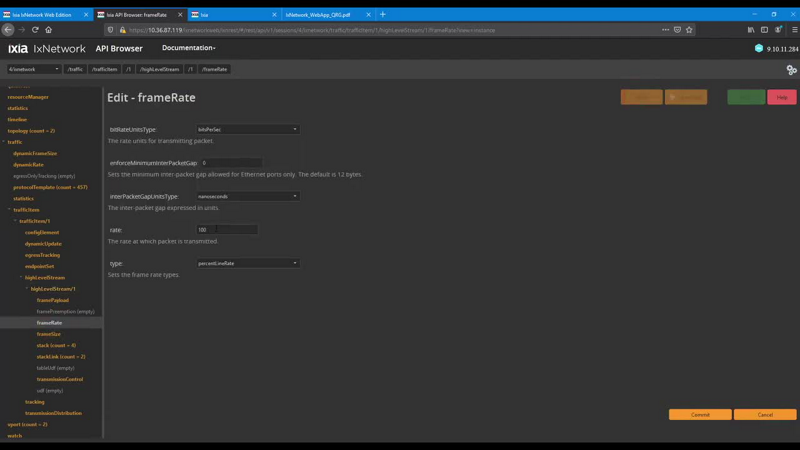Click the Cancel button
Image resolution: width=800 pixels, height=450 pixels.
[x=765, y=415]
